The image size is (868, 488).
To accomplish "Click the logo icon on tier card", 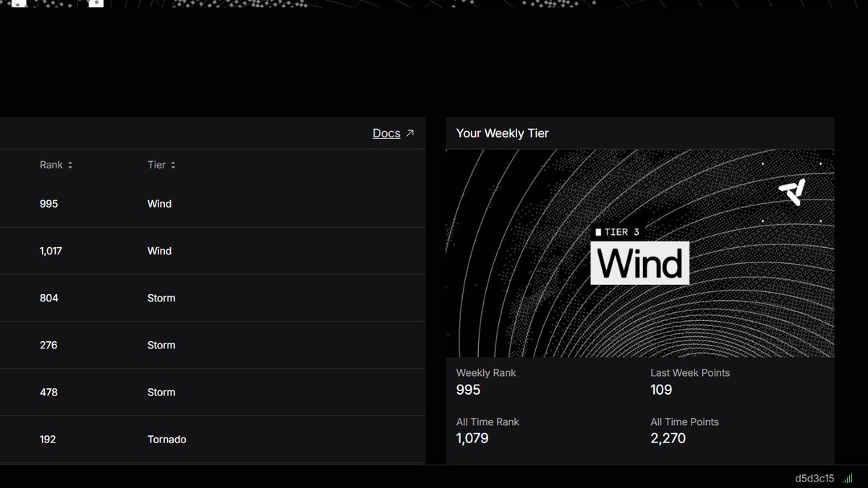I will point(791,192).
